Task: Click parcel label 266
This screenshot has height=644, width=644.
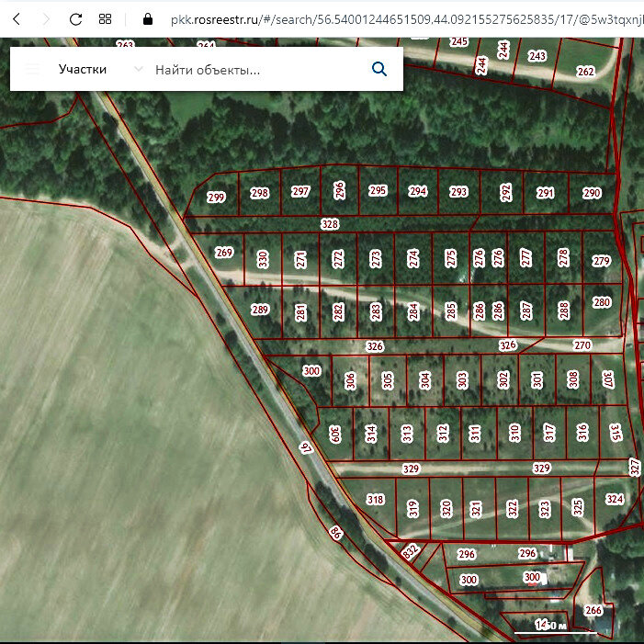Action: (x=593, y=610)
